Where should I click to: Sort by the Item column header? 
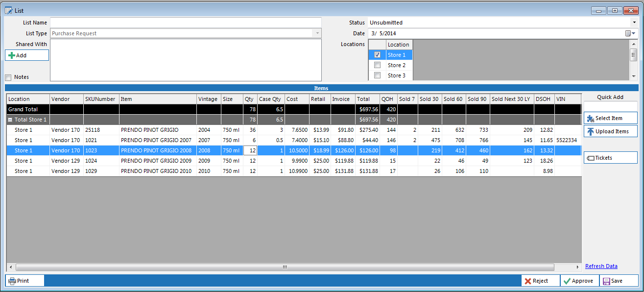click(158, 99)
